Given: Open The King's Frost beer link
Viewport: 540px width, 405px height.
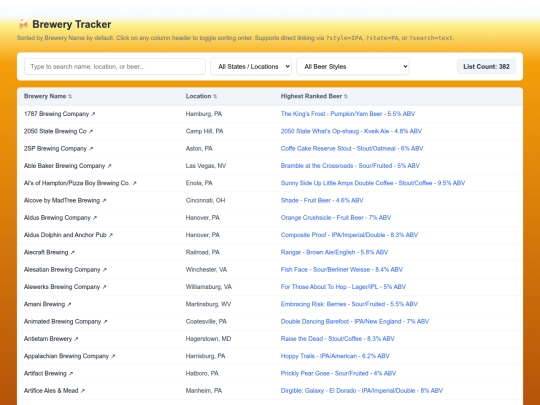Looking at the screenshot, I should (x=348, y=114).
